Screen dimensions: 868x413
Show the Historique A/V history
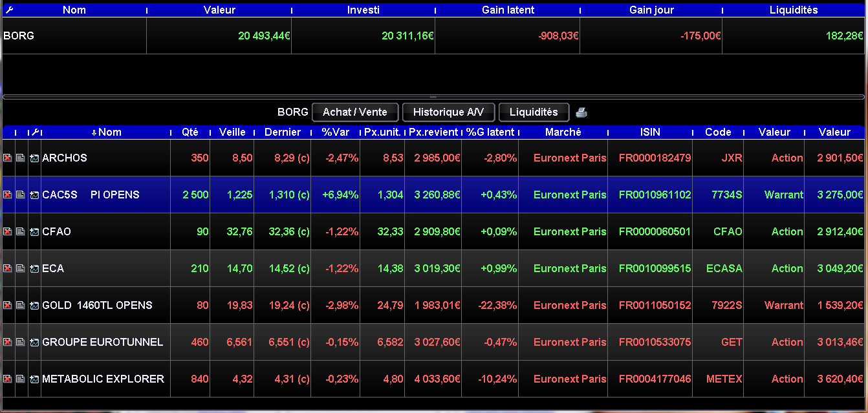click(448, 112)
